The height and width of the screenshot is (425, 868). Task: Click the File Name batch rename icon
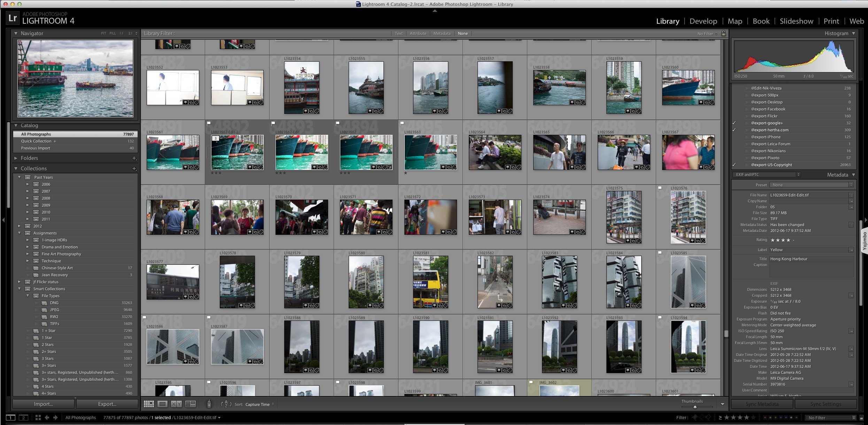(851, 195)
